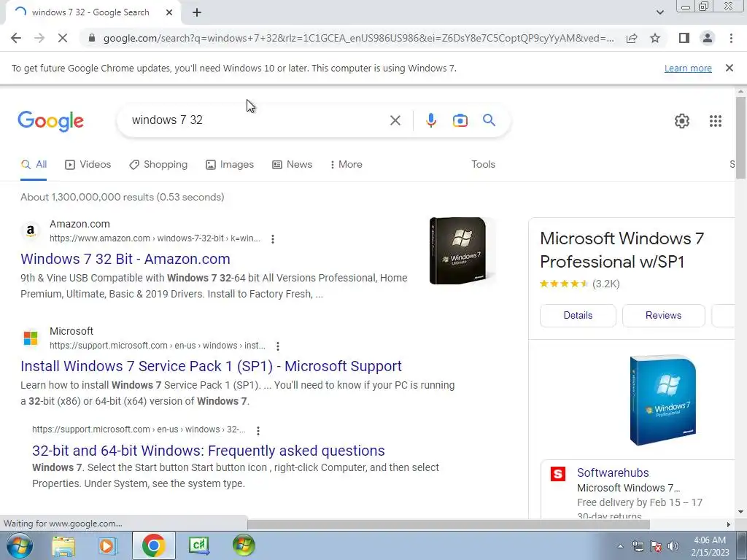747x560 pixels.
Task: Open the C# application on the taskbar
Action: coord(198,545)
